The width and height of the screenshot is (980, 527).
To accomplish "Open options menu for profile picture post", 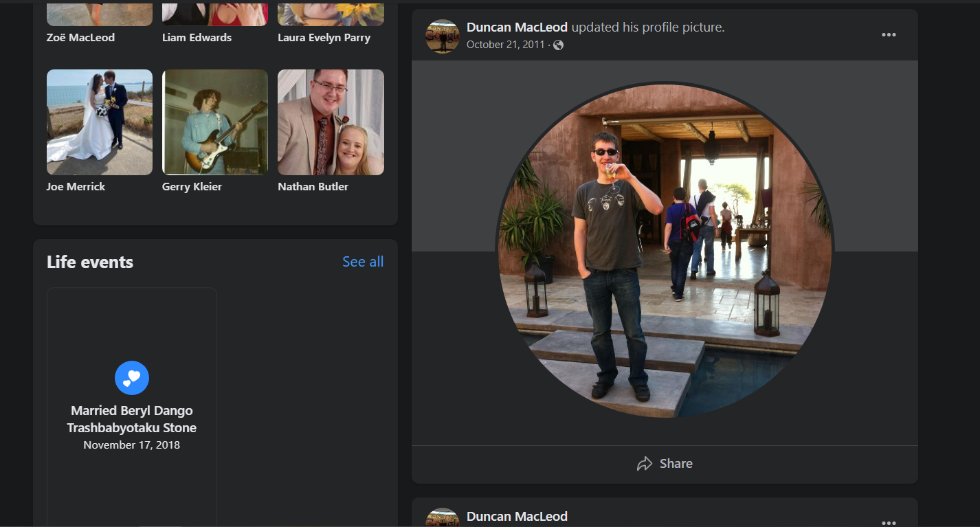I will [889, 35].
